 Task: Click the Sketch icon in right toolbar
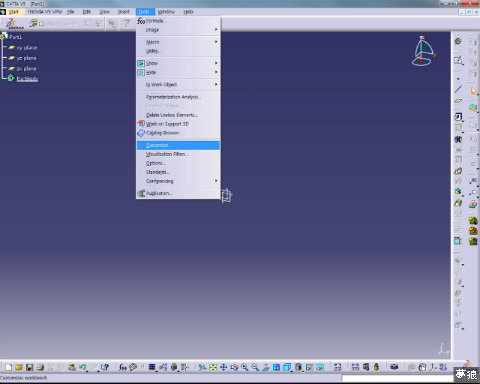[458, 61]
